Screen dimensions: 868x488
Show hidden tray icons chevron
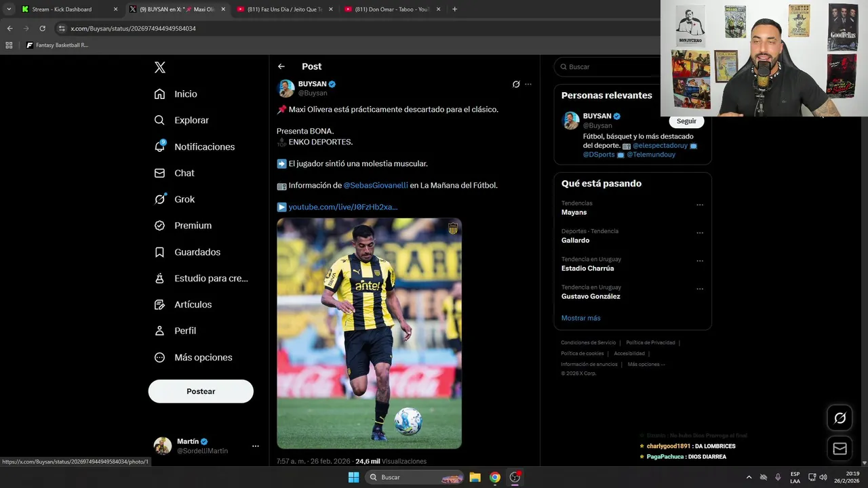(x=749, y=477)
